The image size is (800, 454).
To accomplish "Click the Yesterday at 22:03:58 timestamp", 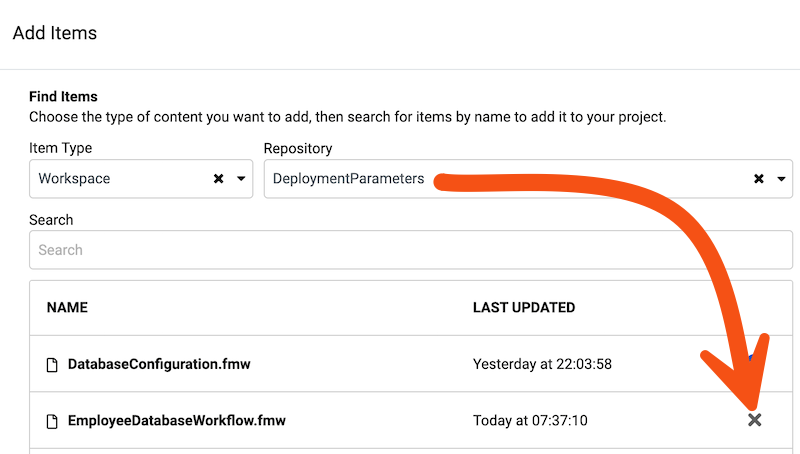I will (x=542, y=364).
